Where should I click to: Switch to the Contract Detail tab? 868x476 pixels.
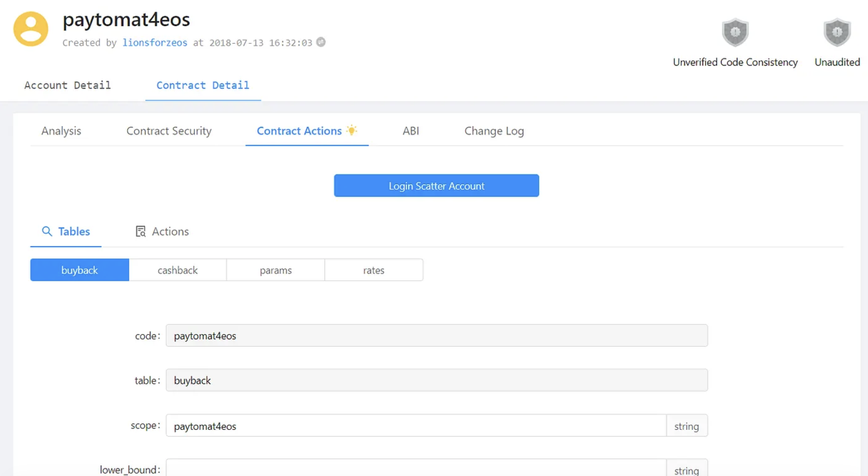[x=203, y=85]
